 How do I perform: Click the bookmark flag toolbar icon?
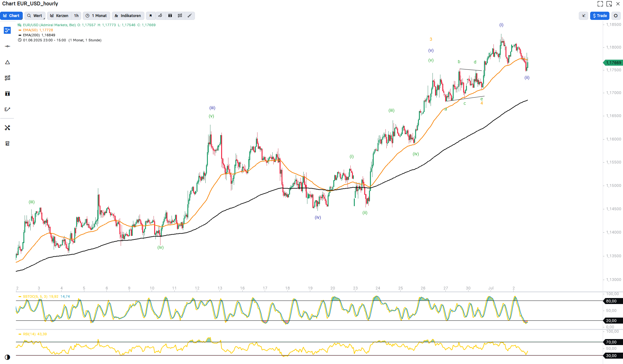click(151, 16)
